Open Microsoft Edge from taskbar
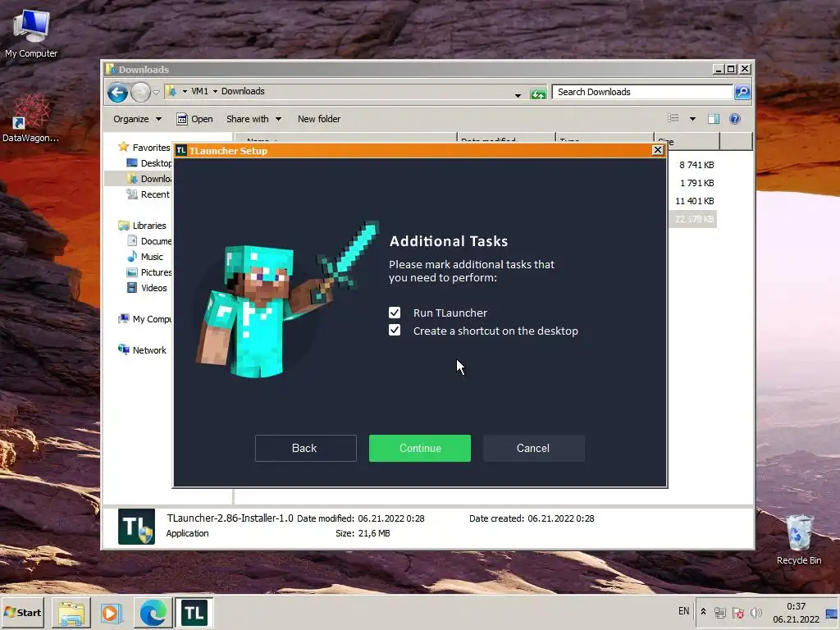840x630 pixels. click(153, 612)
